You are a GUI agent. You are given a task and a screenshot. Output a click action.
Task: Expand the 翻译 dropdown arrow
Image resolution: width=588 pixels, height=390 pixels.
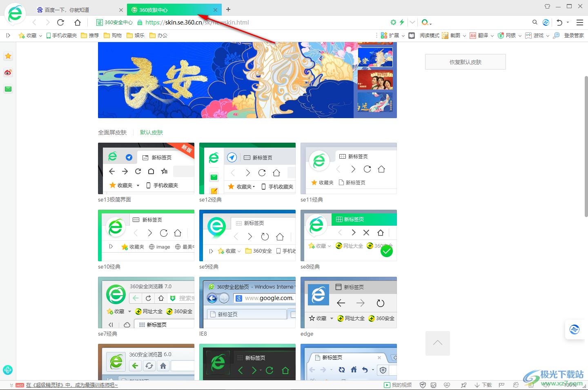(492, 36)
